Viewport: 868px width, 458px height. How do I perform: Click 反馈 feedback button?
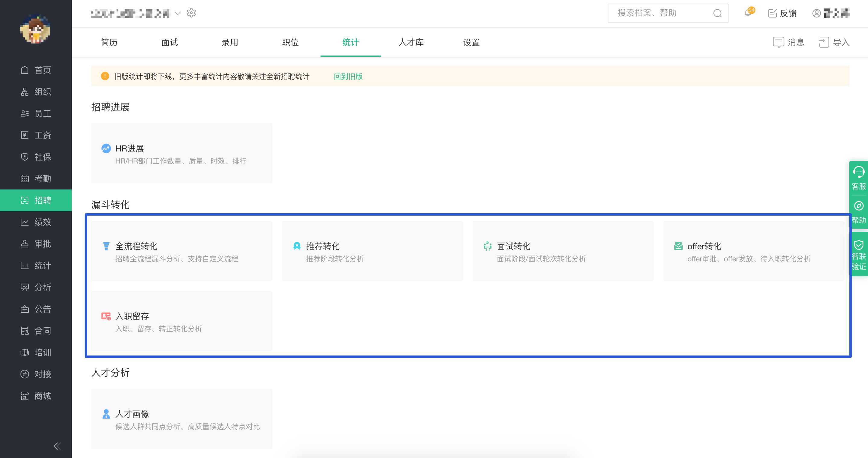coord(782,13)
